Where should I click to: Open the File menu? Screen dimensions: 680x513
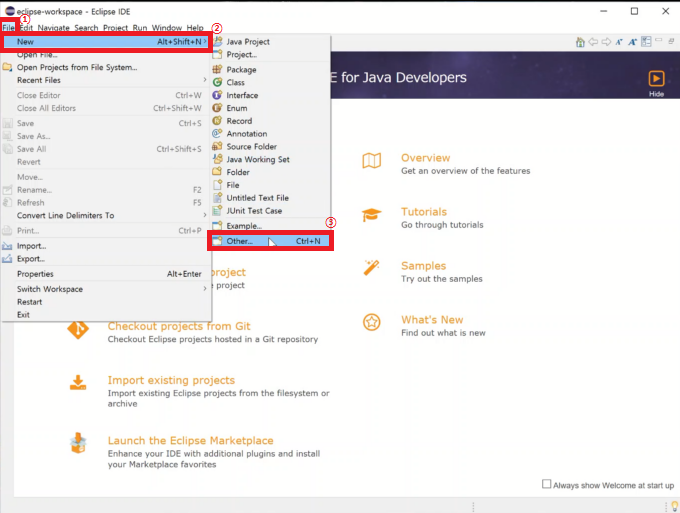[x=8, y=28]
